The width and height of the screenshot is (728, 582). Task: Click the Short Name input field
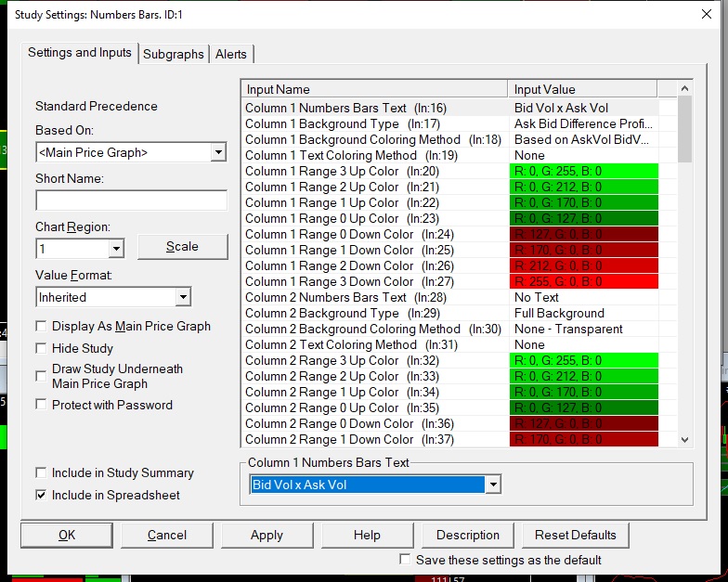coord(132,200)
